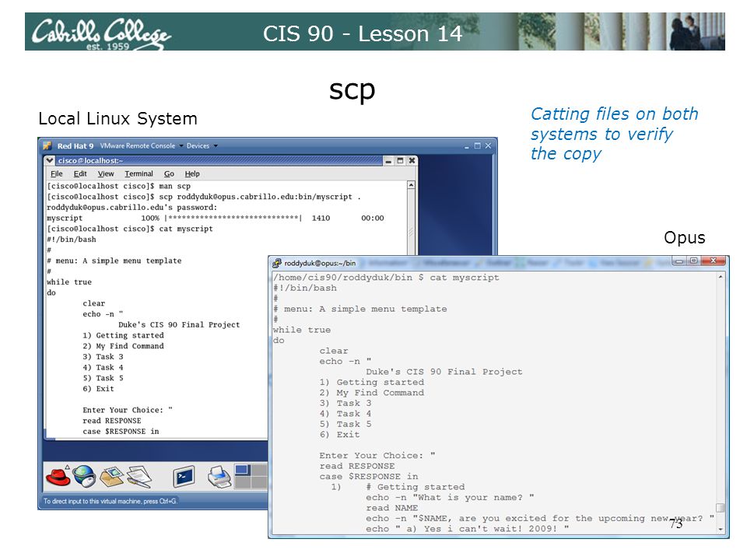Click "Duke's CIS 90 Final Project" in Opus

point(444,372)
